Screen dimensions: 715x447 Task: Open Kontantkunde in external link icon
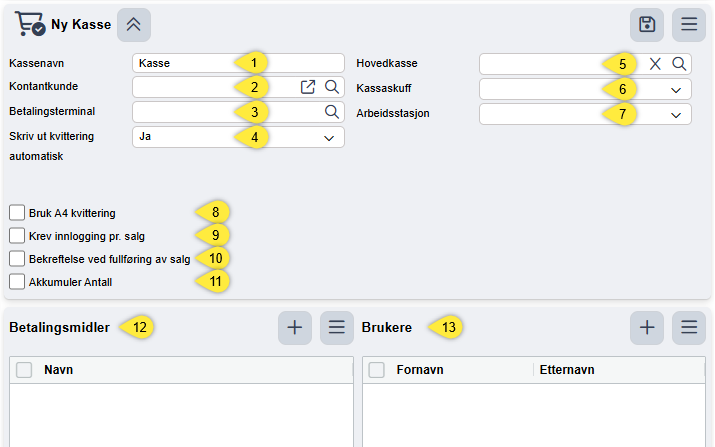[308, 87]
